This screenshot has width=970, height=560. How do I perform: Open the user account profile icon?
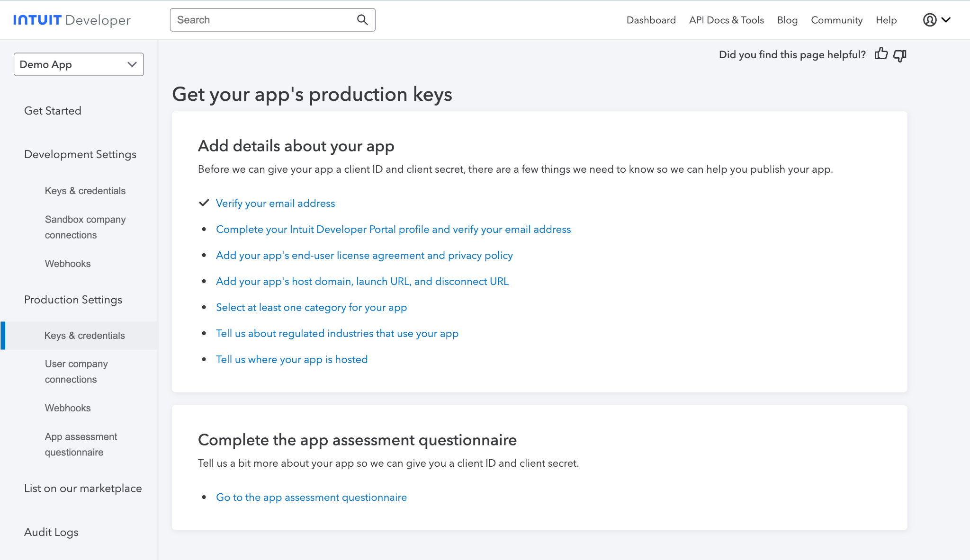(x=930, y=20)
